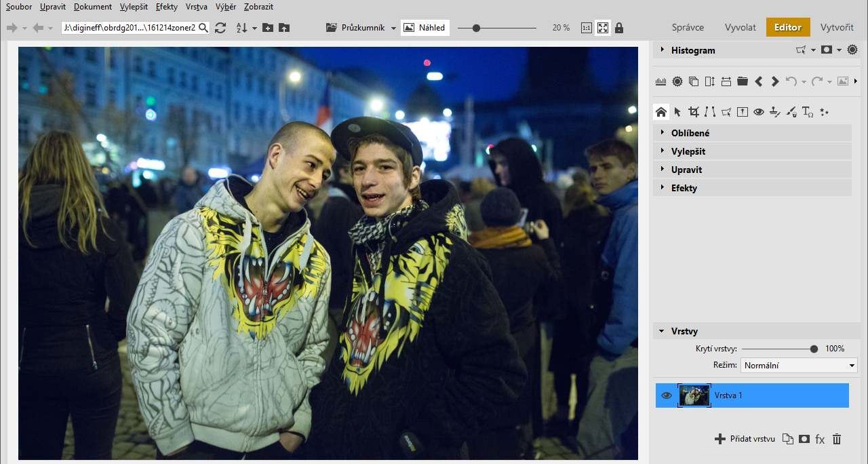
Task: Open the Vylepšit menu in menu bar
Action: pos(134,7)
